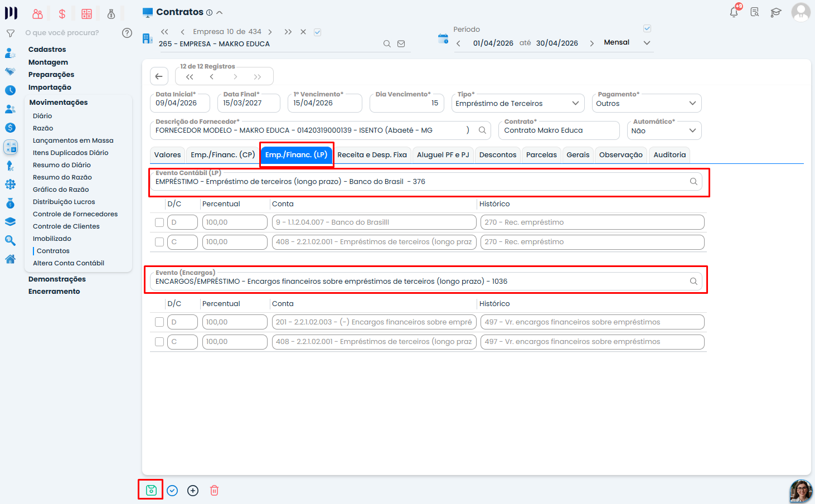Check the C row with 270 - Rec. empréstimo
Screen dimensions: 815x504
(159, 242)
